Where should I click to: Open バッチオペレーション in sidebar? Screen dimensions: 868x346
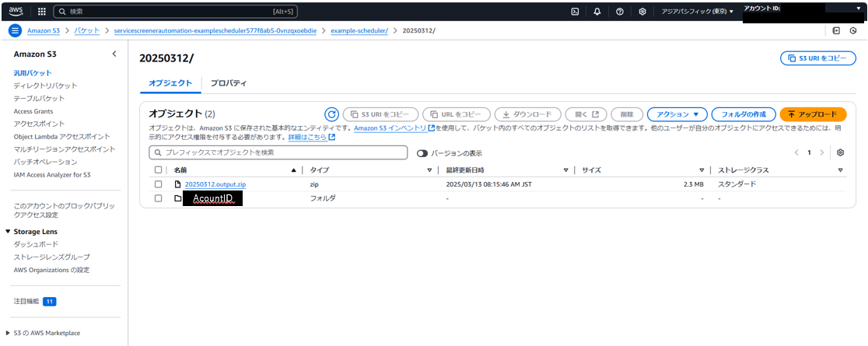[45, 162]
